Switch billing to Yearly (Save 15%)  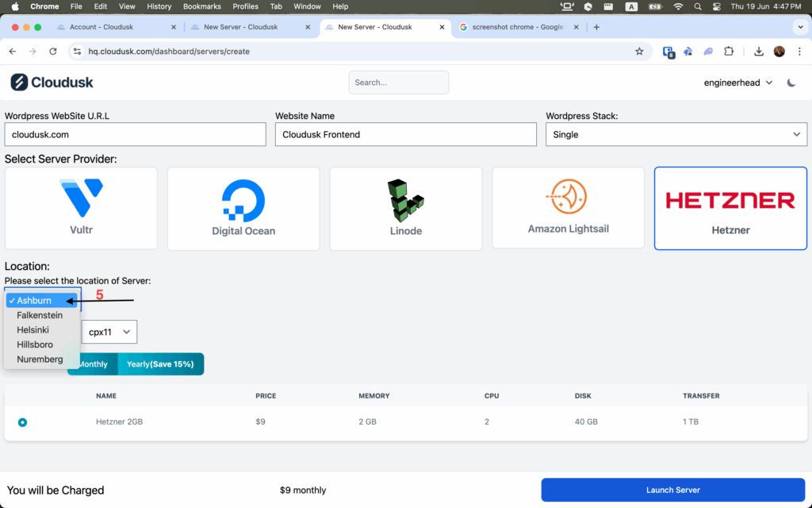(x=161, y=364)
